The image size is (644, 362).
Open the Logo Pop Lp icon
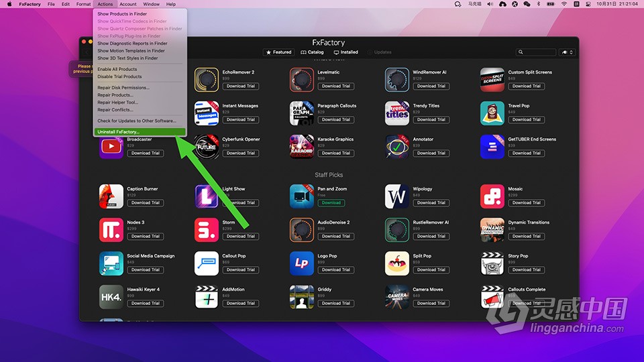[x=301, y=263]
